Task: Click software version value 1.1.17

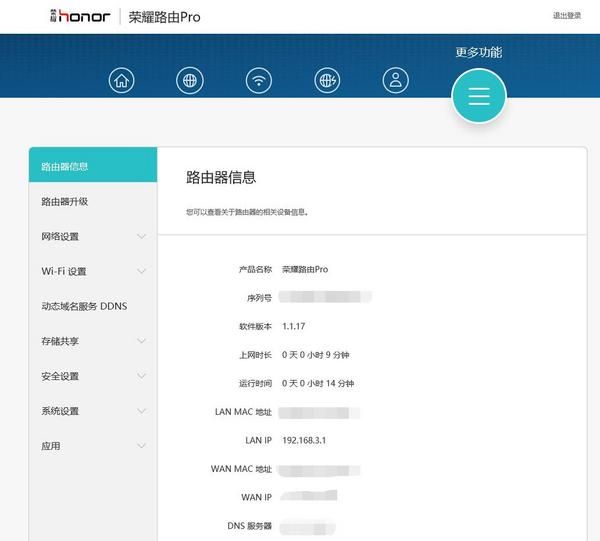Action: [x=293, y=326]
